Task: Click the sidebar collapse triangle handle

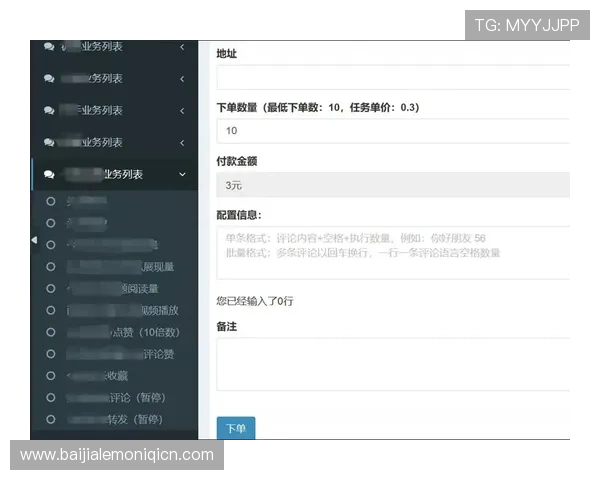Action: coord(34,240)
